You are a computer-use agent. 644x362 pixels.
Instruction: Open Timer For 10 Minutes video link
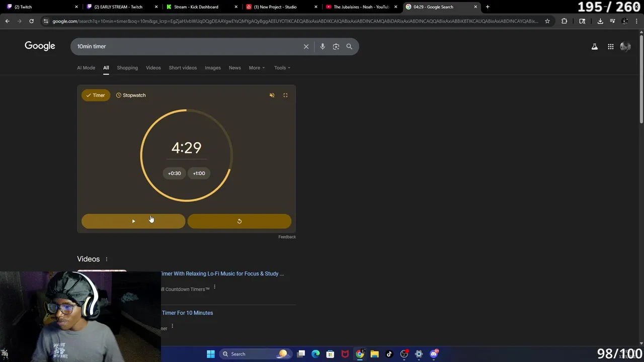pos(187,313)
